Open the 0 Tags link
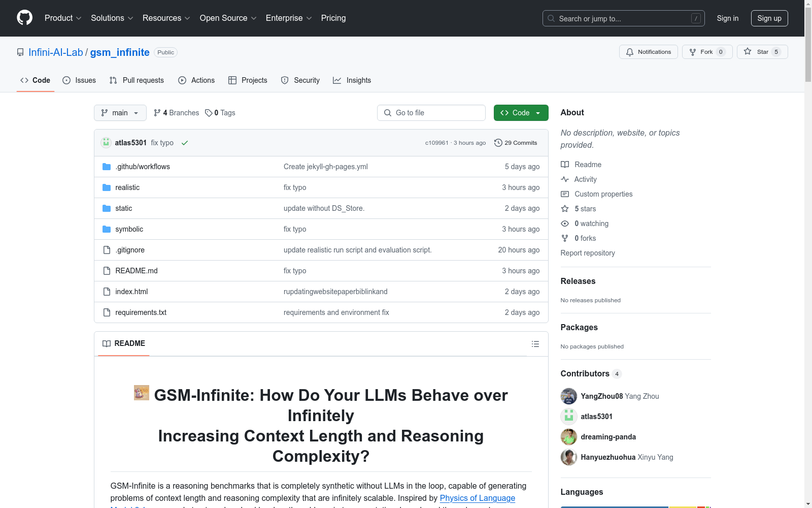The width and height of the screenshot is (812, 508). point(220,113)
